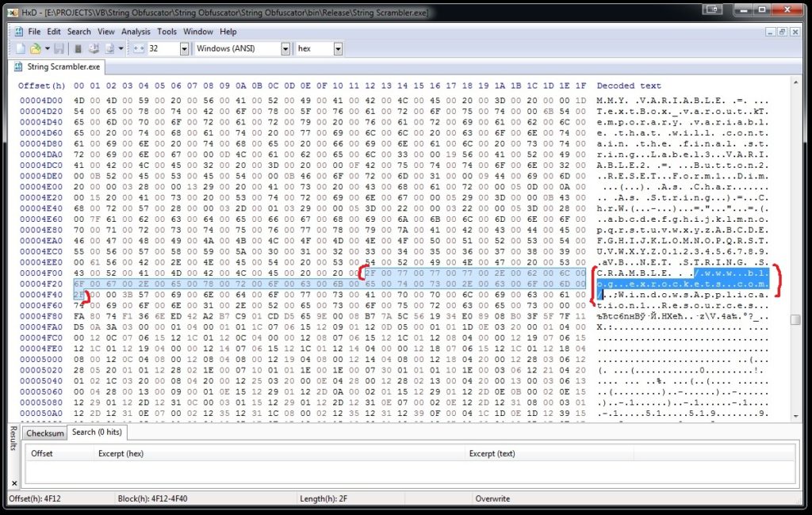The width and height of the screenshot is (812, 515).
Task: Open the 32 bytes-per-row dropdown
Action: (185, 48)
